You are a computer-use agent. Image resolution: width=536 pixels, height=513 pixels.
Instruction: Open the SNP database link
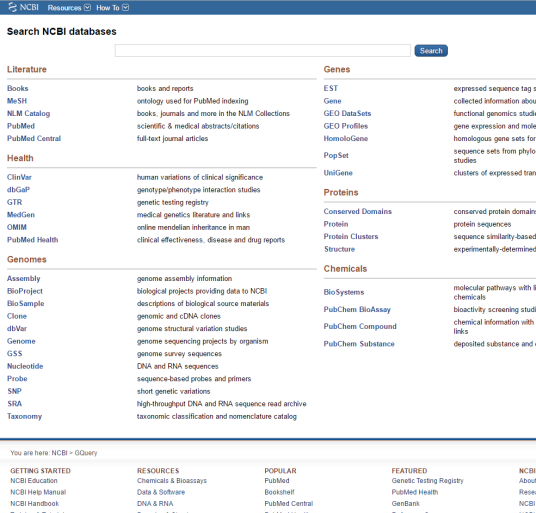[x=14, y=391]
